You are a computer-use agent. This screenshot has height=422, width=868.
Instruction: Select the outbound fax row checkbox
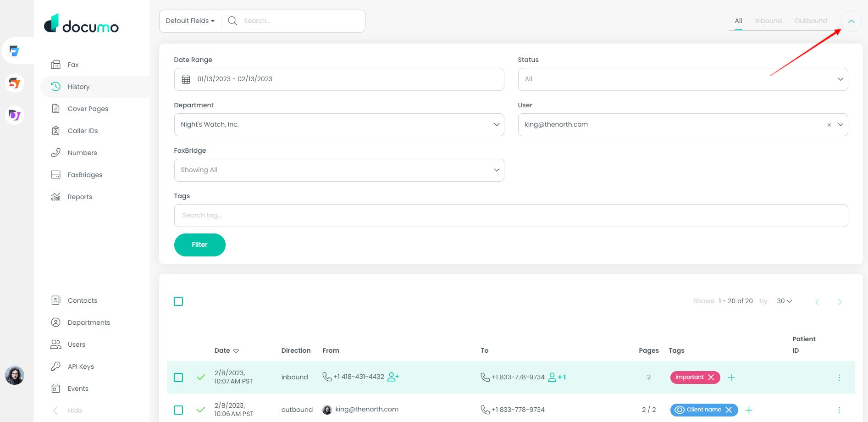coord(178,410)
